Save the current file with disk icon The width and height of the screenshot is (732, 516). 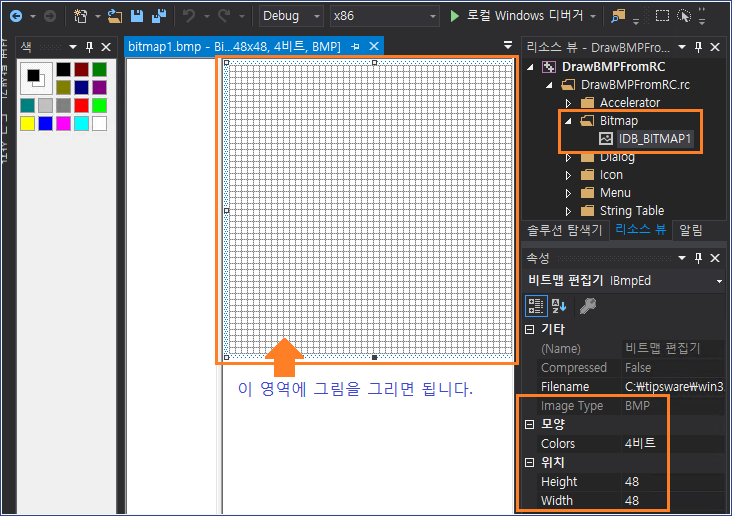(137, 16)
